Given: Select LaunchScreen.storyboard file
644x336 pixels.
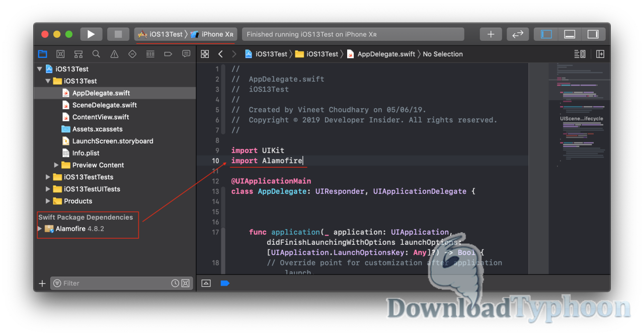Looking at the screenshot, I should 113,141.
